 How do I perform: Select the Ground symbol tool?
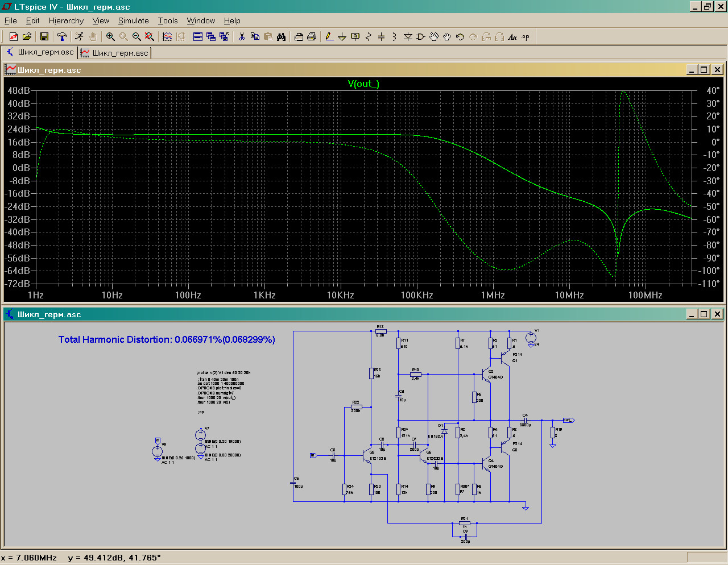pyautogui.click(x=342, y=37)
